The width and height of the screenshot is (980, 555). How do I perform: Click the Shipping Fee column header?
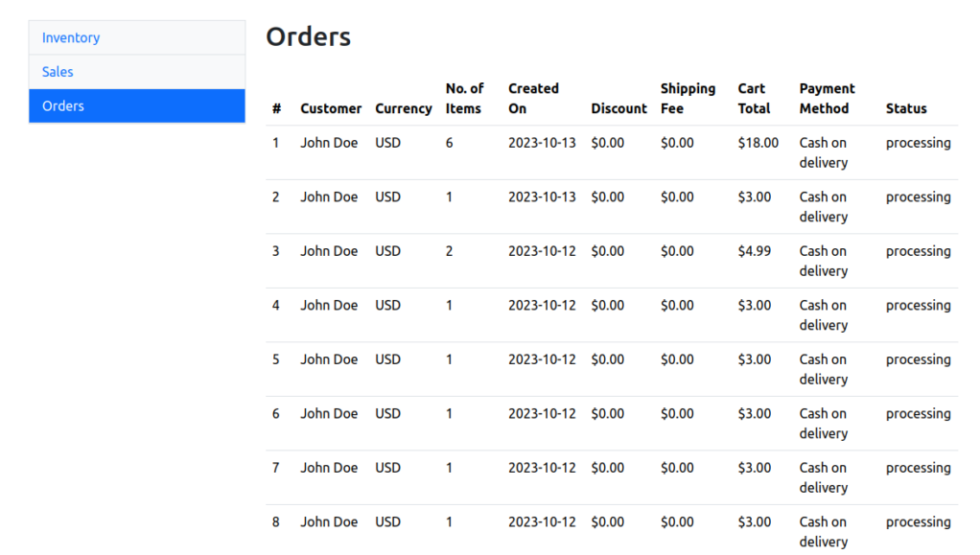(x=688, y=99)
